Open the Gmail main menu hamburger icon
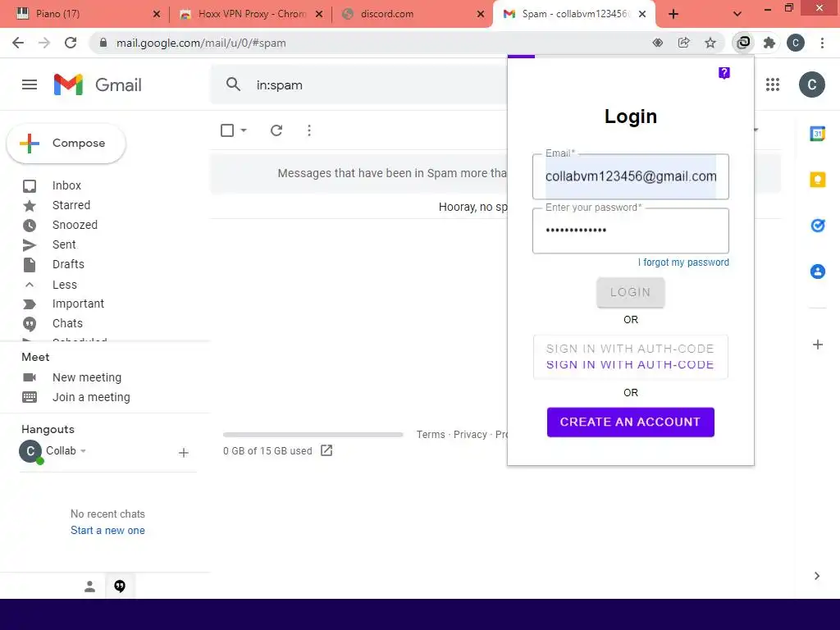This screenshot has height=630, width=840. (x=30, y=84)
